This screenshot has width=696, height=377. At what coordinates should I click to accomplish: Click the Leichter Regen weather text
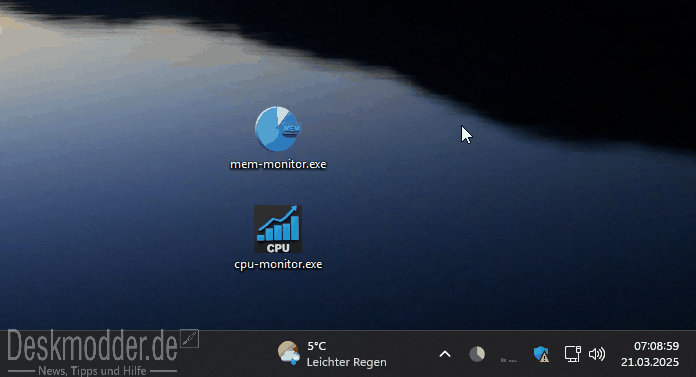pos(347,362)
